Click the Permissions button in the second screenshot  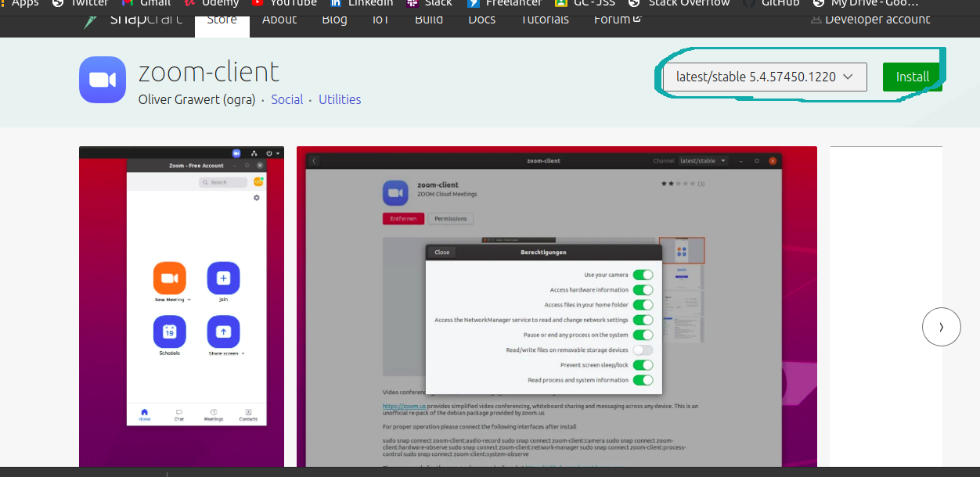[x=451, y=219]
